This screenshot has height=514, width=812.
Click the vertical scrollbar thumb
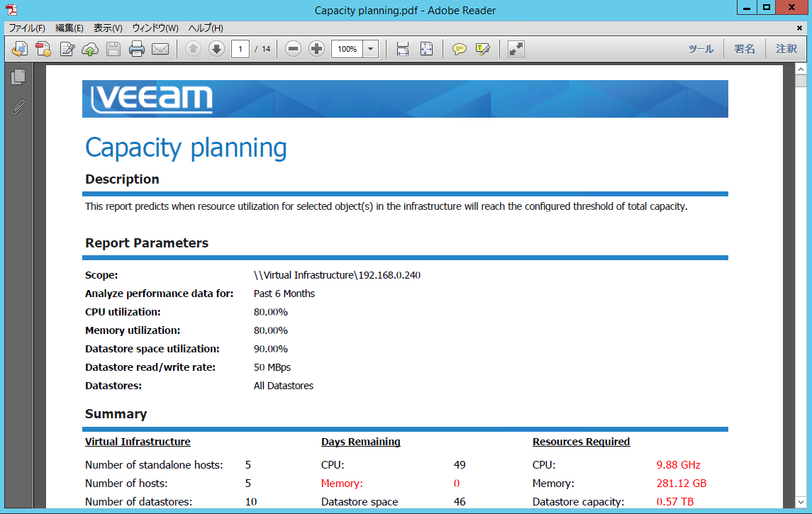point(801,81)
